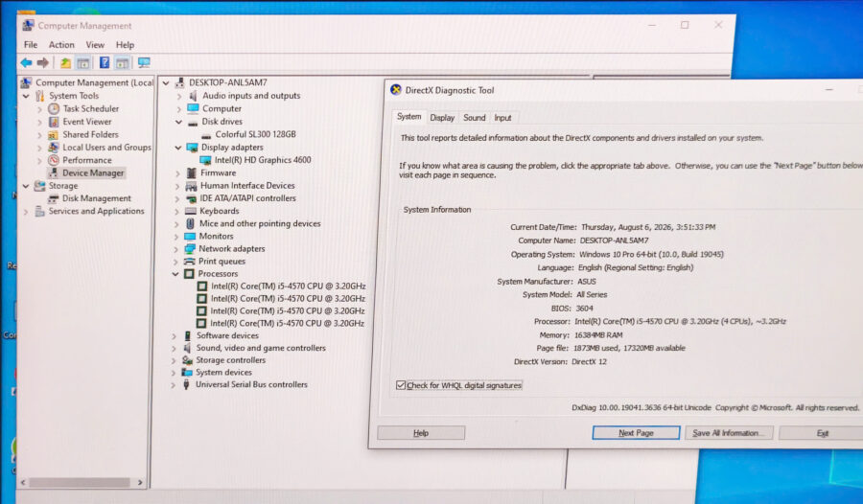Image resolution: width=863 pixels, height=504 pixels.
Task: Click the DirectX Diagnostic Tool title icon
Action: [396, 90]
